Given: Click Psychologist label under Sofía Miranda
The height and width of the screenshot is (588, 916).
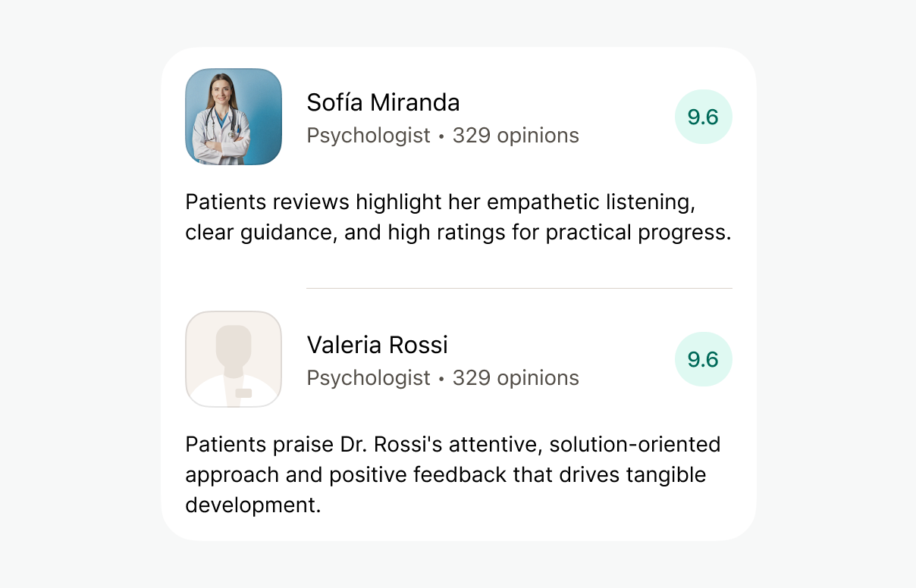Looking at the screenshot, I should [369, 136].
